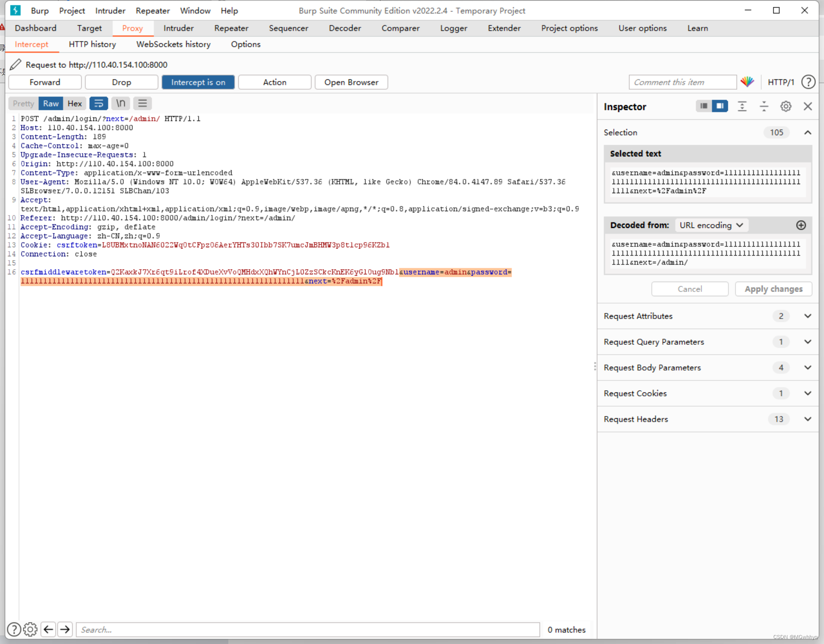Select the Hex view toggle

pyautogui.click(x=74, y=103)
